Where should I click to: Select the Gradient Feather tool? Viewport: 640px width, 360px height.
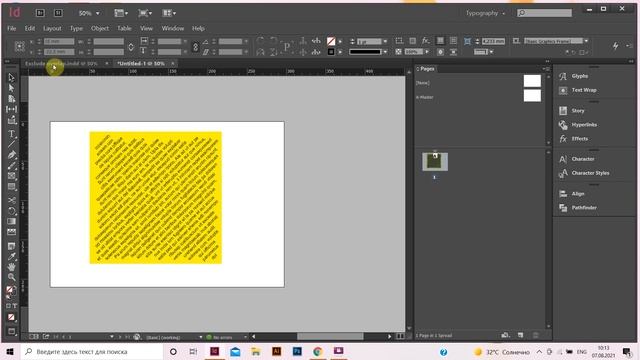click(x=11, y=232)
